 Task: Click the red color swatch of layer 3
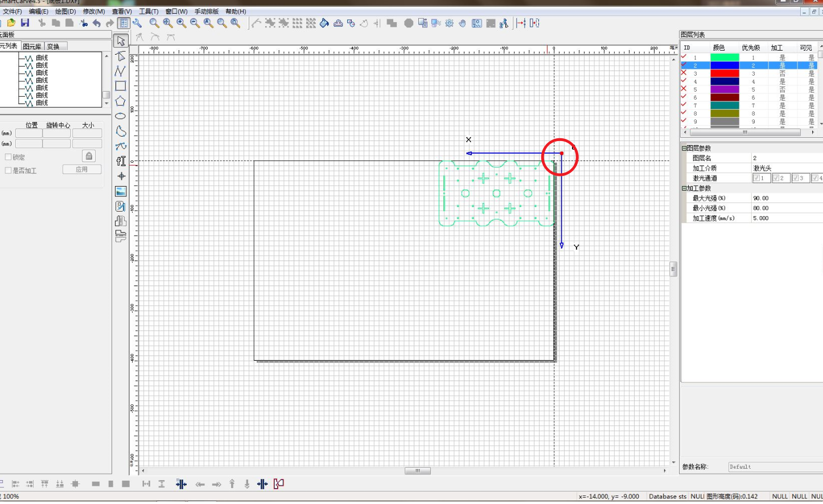pos(725,73)
